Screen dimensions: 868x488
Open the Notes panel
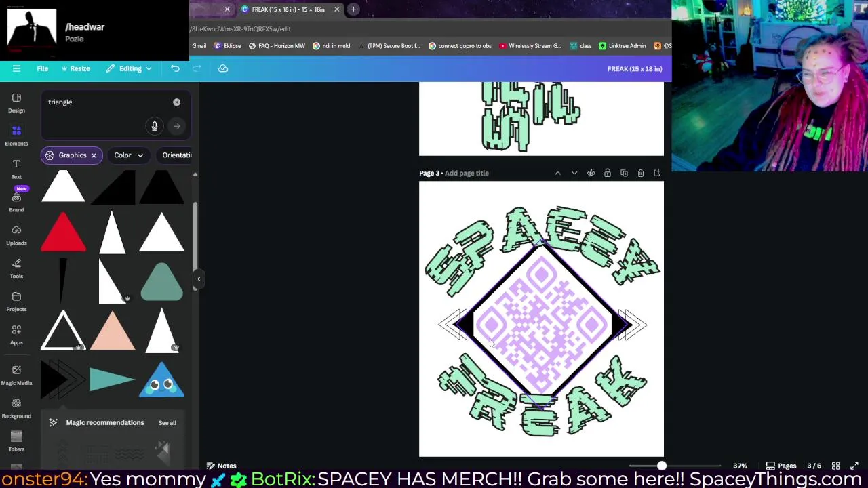(221, 466)
